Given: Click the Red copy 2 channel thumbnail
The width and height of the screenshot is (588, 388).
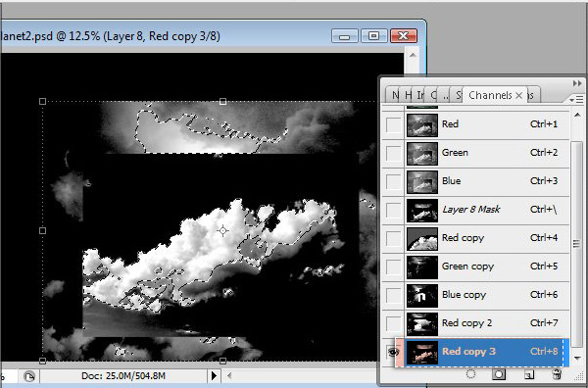Looking at the screenshot, I should point(422,324).
